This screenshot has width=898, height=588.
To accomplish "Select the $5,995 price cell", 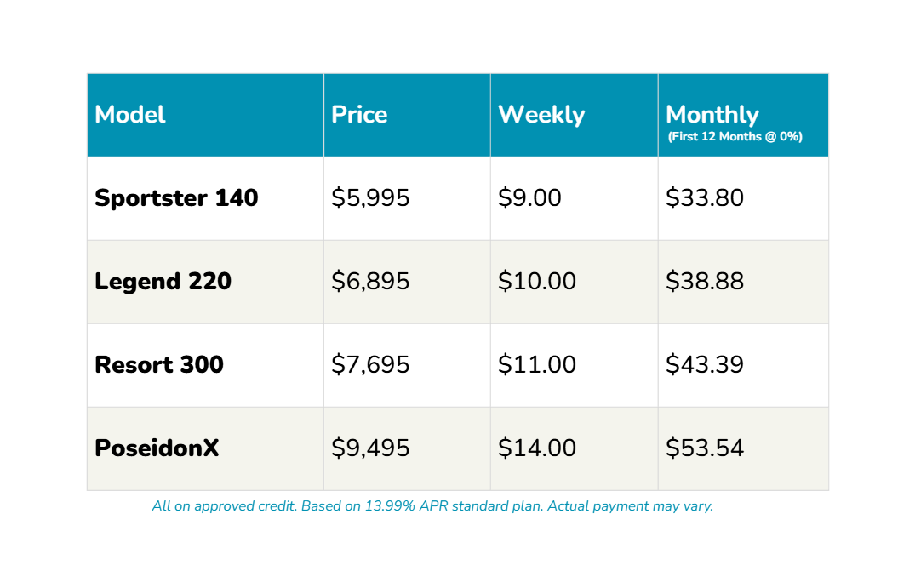I will [370, 198].
